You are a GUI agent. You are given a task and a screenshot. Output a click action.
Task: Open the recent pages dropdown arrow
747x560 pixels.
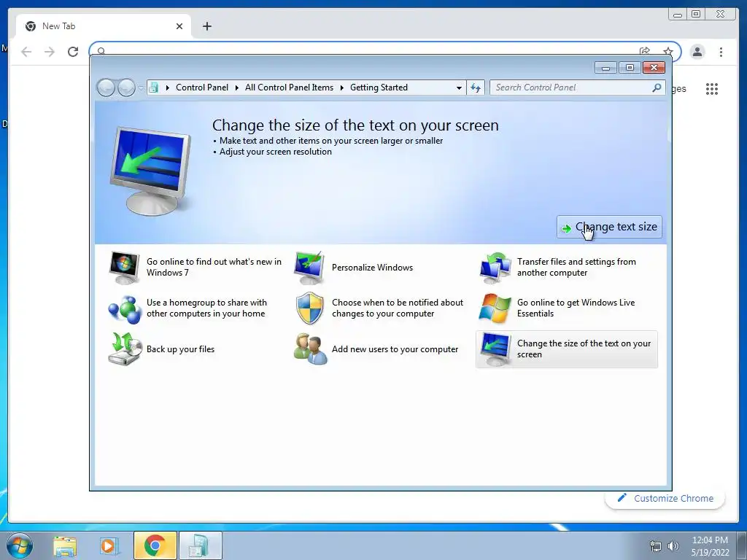[x=141, y=87]
